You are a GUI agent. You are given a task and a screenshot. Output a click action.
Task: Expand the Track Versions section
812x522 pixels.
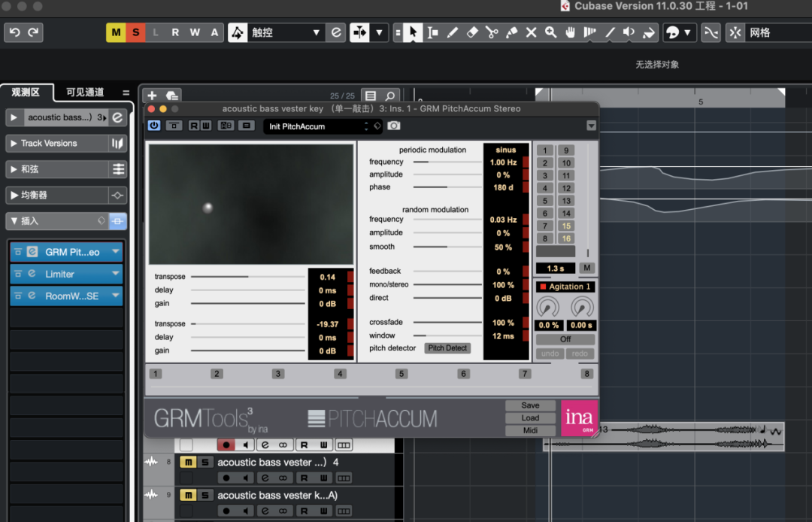pyautogui.click(x=14, y=144)
